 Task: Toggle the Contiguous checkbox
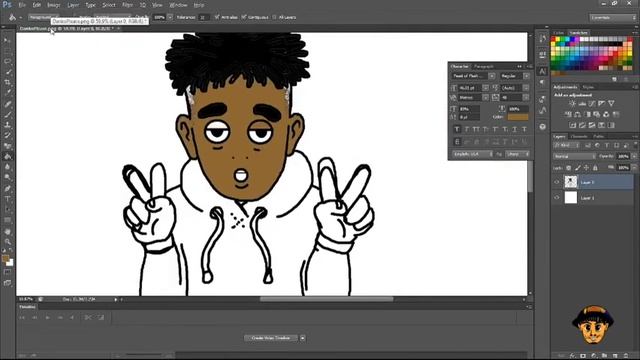tap(244, 17)
